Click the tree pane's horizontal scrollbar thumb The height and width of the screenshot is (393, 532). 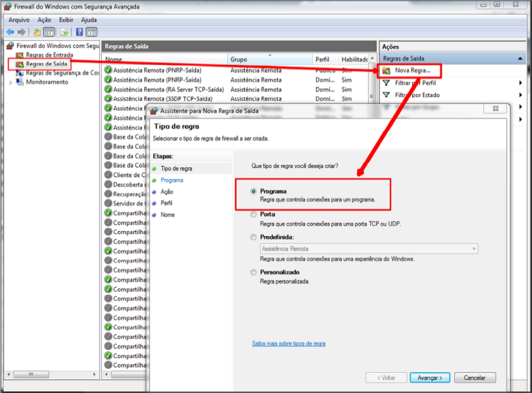[31, 374]
